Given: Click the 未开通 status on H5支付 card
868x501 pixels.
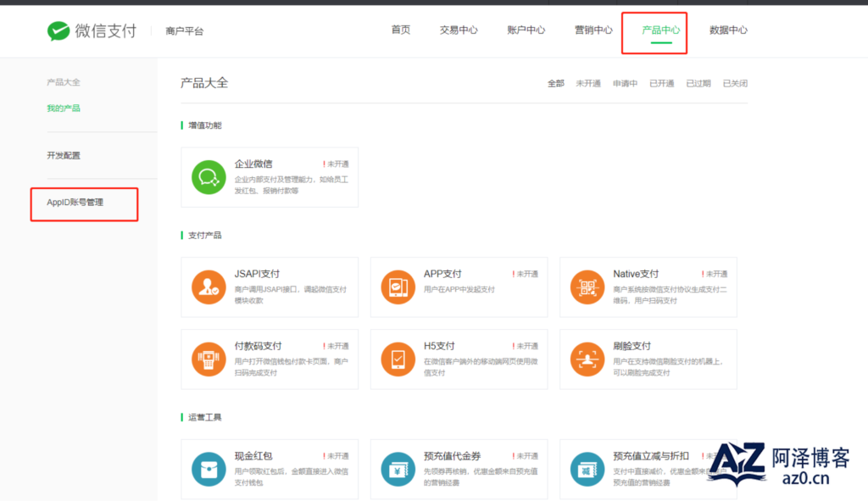Looking at the screenshot, I should [526, 346].
